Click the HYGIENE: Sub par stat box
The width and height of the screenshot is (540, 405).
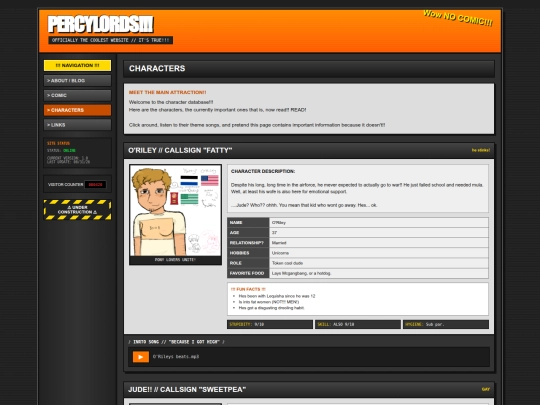446,324
